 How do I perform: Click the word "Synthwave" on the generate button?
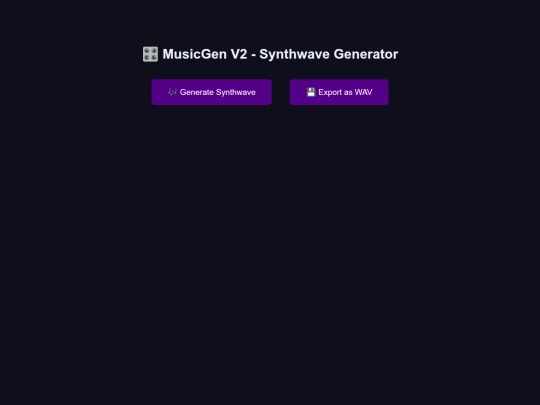coord(236,93)
